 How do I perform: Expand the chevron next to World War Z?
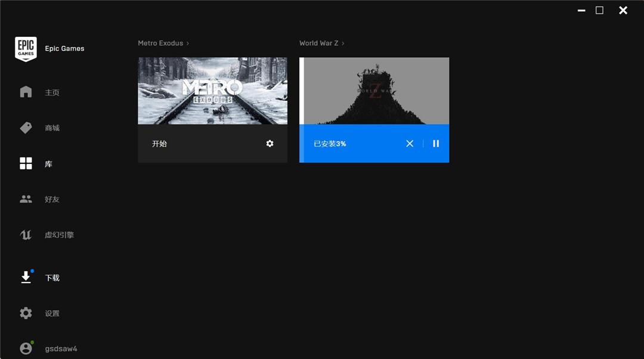point(343,43)
